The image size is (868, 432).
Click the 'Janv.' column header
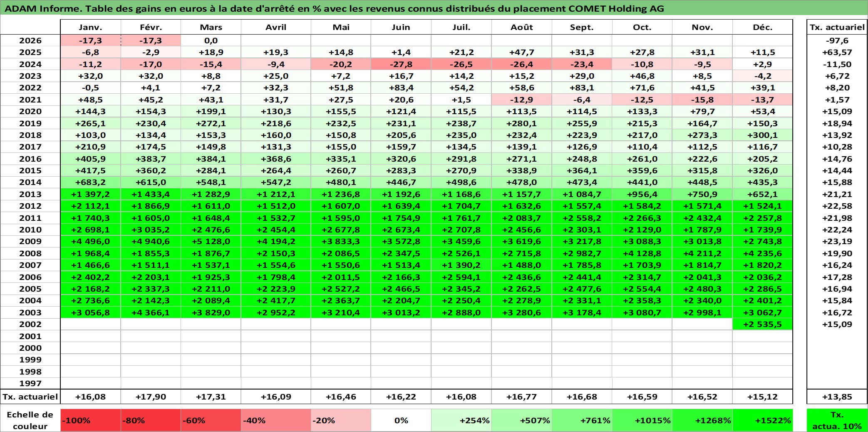[x=91, y=27]
